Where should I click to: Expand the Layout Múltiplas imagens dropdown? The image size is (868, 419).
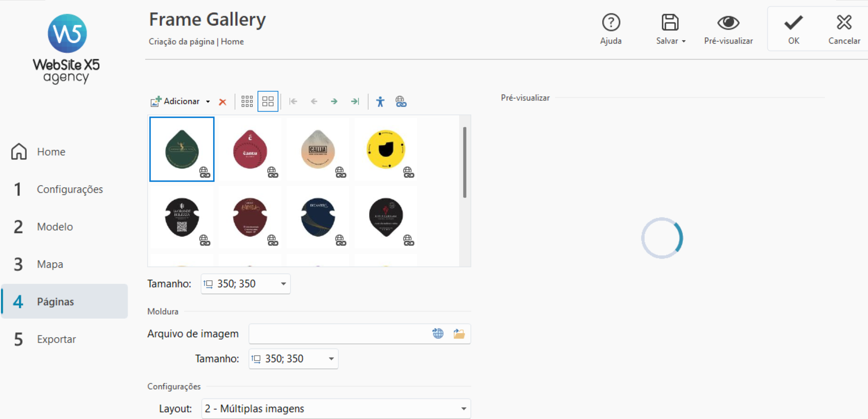coord(336,409)
